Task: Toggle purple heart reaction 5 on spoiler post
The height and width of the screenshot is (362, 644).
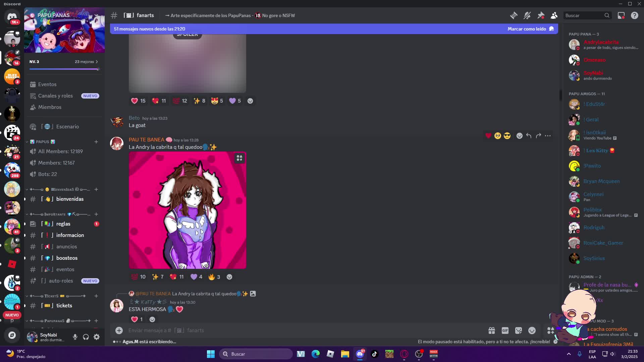Action: (235, 101)
